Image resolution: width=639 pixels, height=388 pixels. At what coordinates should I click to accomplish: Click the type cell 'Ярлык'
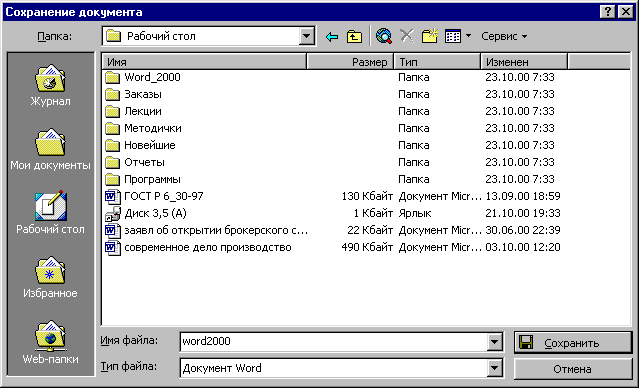point(415,214)
